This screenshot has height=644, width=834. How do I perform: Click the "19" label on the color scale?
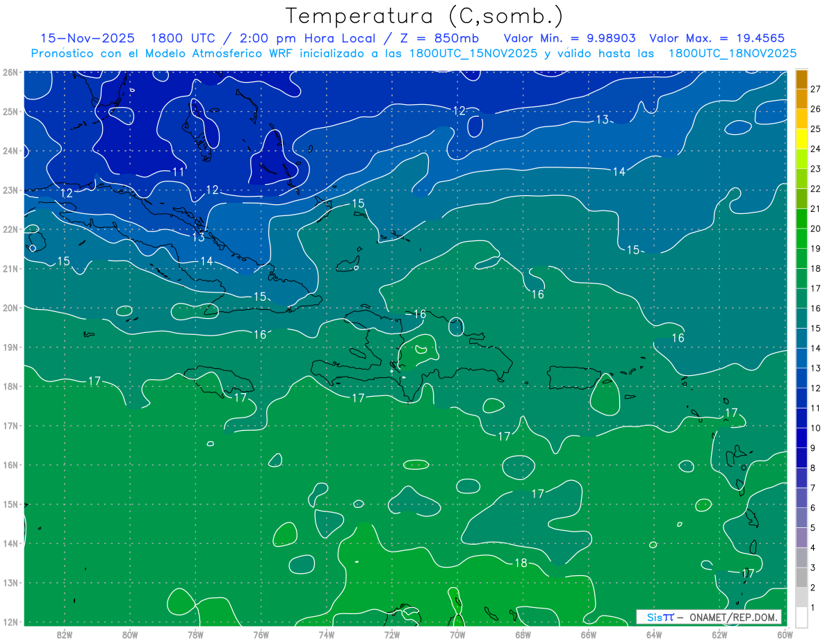click(816, 248)
